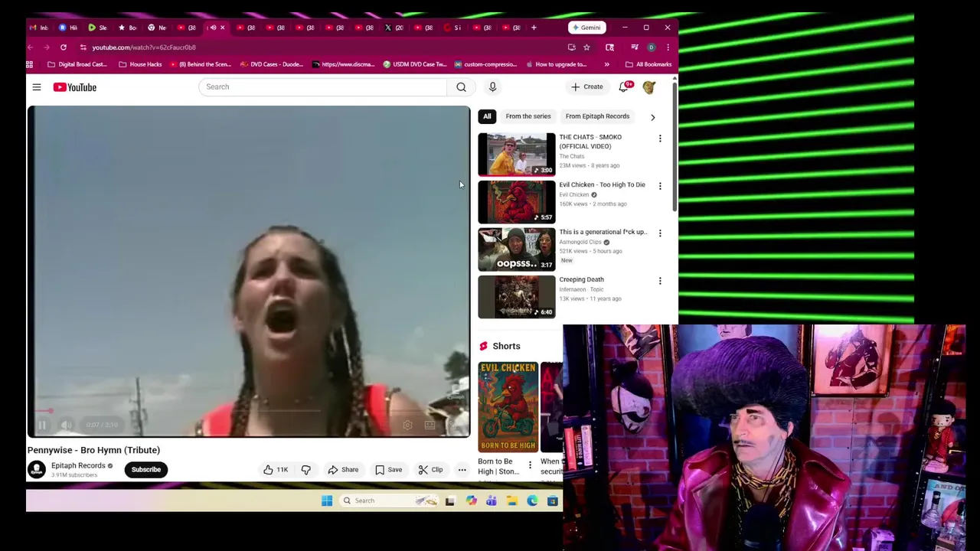The image size is (980, 551).
Task: Open YouTube notifications bell
Action: point(624,86)
